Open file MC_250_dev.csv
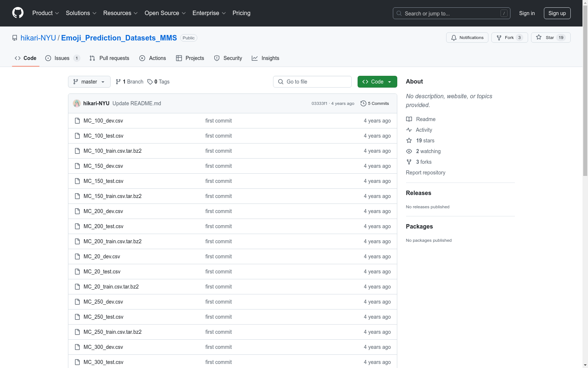Viewport: 588px width, 368px height. [103, 302]
